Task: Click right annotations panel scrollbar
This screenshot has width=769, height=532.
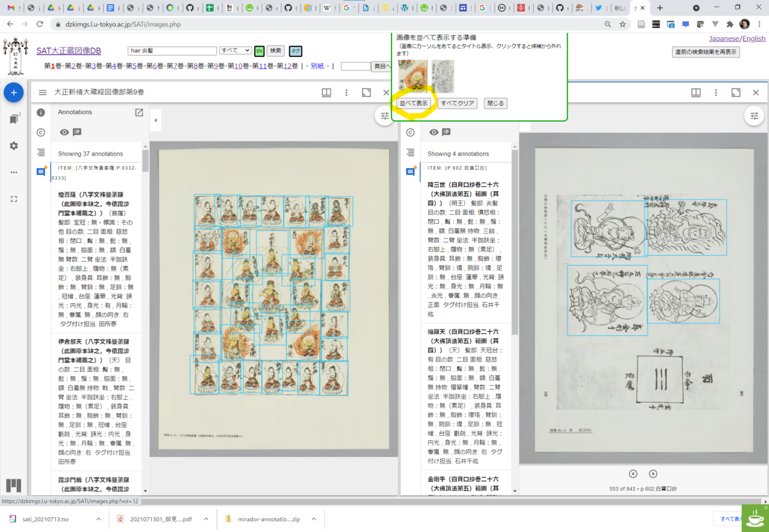Action: (514, 244)
